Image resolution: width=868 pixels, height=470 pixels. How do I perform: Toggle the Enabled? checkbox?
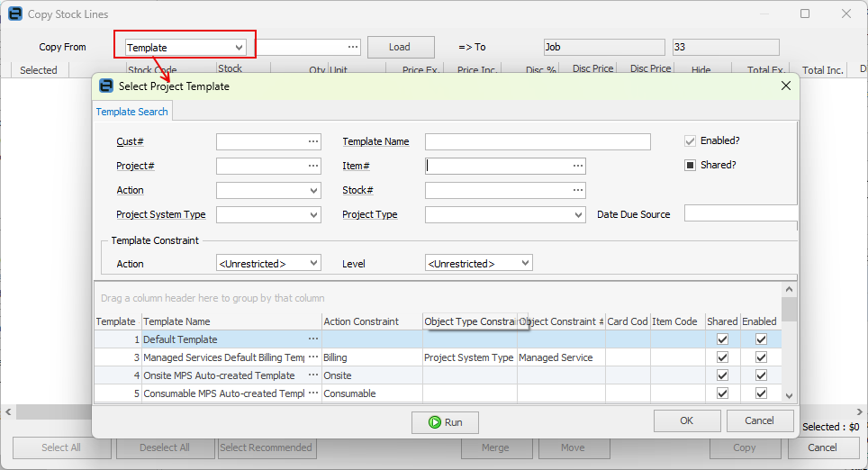pyautogui.click(x=690, y=141)
